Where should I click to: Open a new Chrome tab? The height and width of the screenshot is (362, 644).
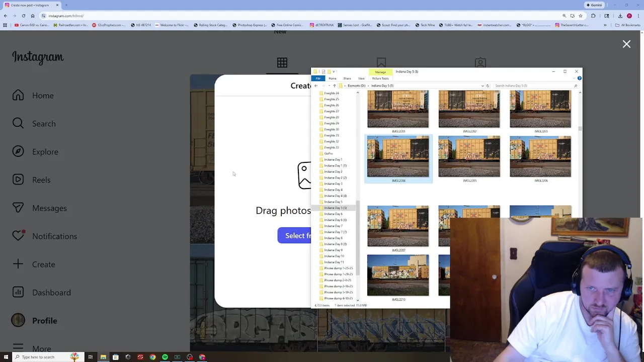(66, 5)
